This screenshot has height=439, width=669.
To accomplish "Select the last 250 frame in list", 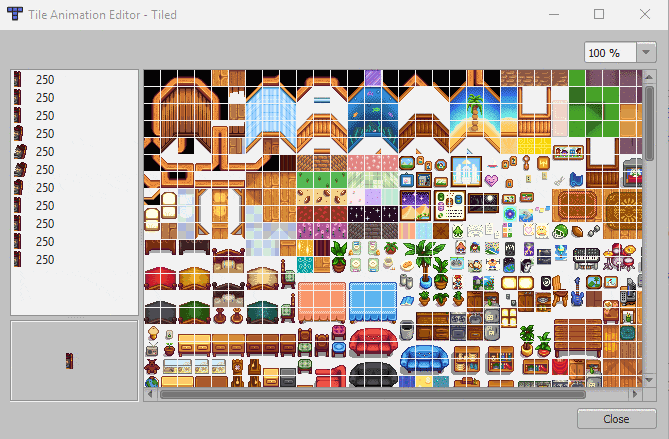I will pos(75,259).
